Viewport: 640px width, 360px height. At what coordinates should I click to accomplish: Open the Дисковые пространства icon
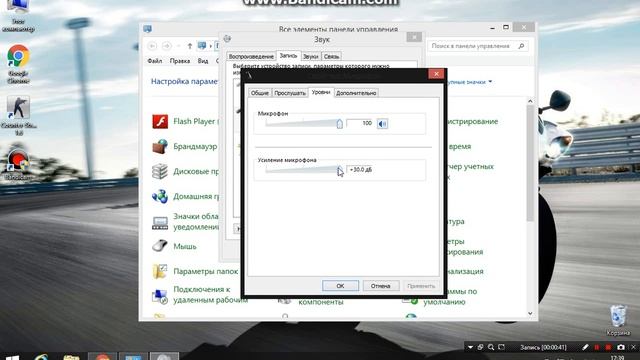[160, 171]
